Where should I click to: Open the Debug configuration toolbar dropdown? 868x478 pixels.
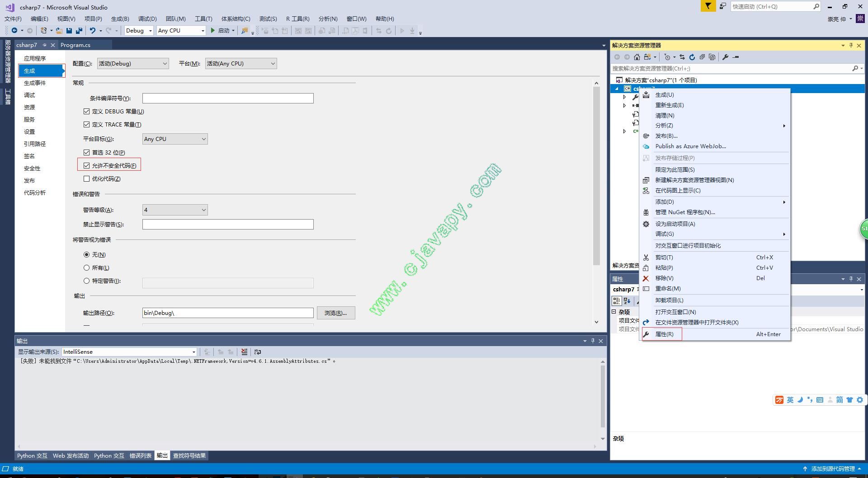[x=139, y=31]
